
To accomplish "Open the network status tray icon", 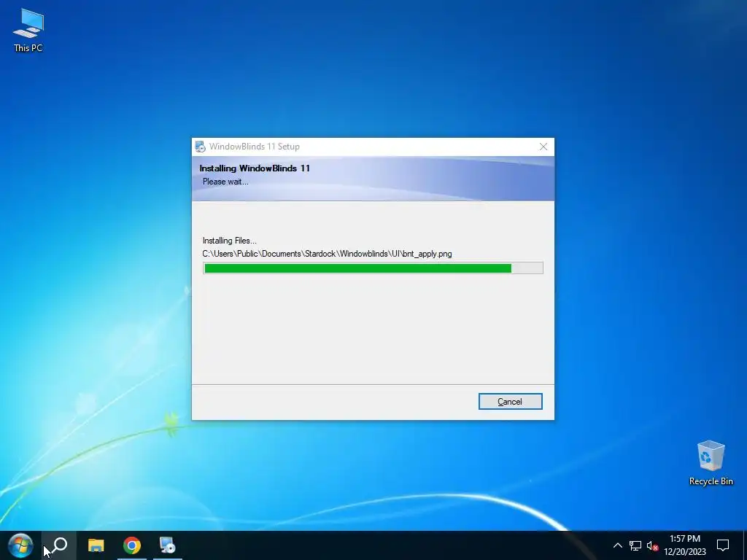I will 635,545.
